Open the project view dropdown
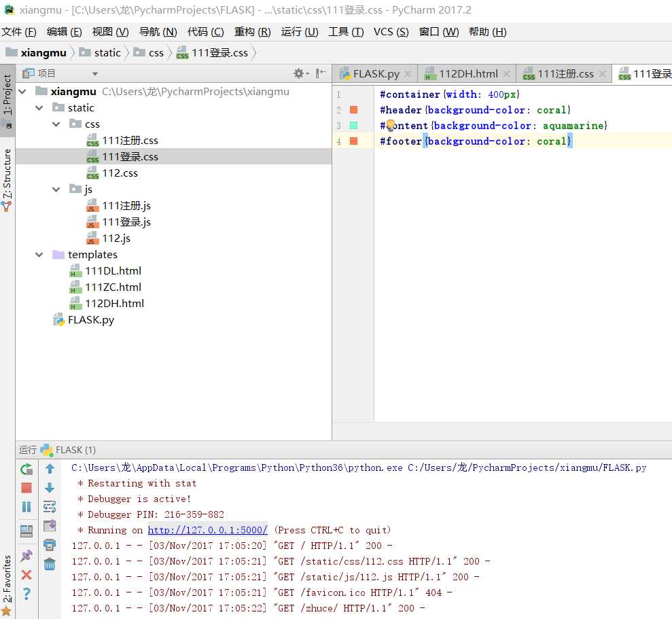 click(x=95, y=74)
